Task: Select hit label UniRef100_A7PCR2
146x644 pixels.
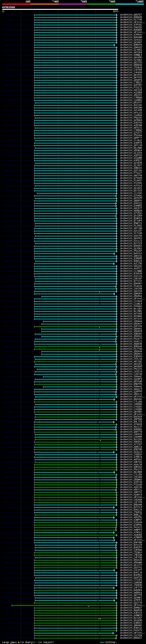Action: coord(131,25)
